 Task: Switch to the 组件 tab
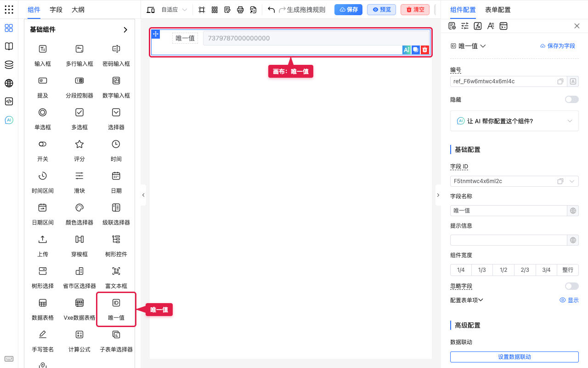click(34, 10)
